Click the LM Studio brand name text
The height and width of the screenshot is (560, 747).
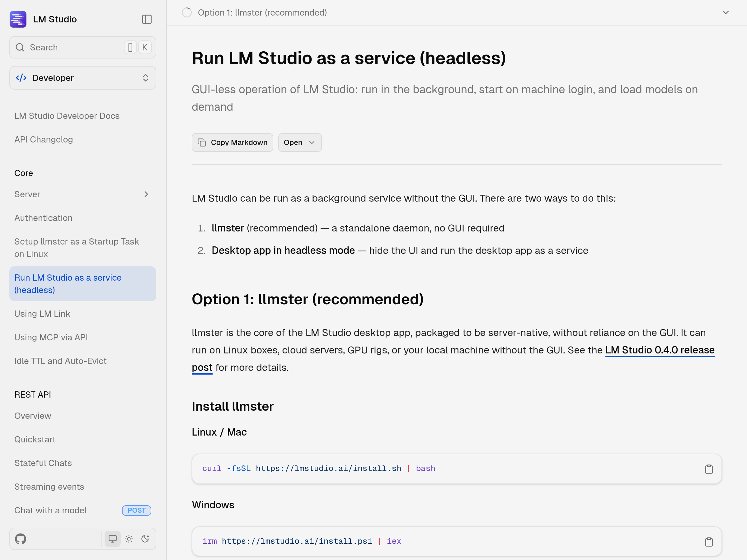[55, 19]
